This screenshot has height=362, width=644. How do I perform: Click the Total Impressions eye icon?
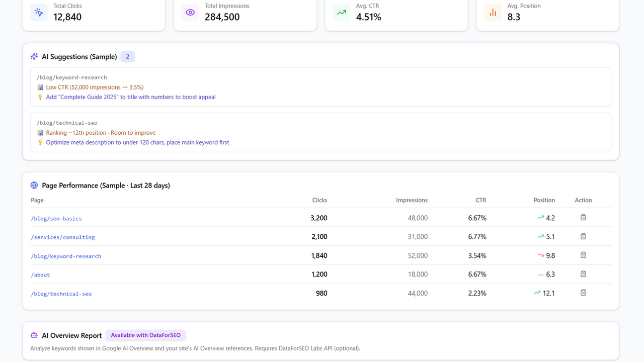190,13
